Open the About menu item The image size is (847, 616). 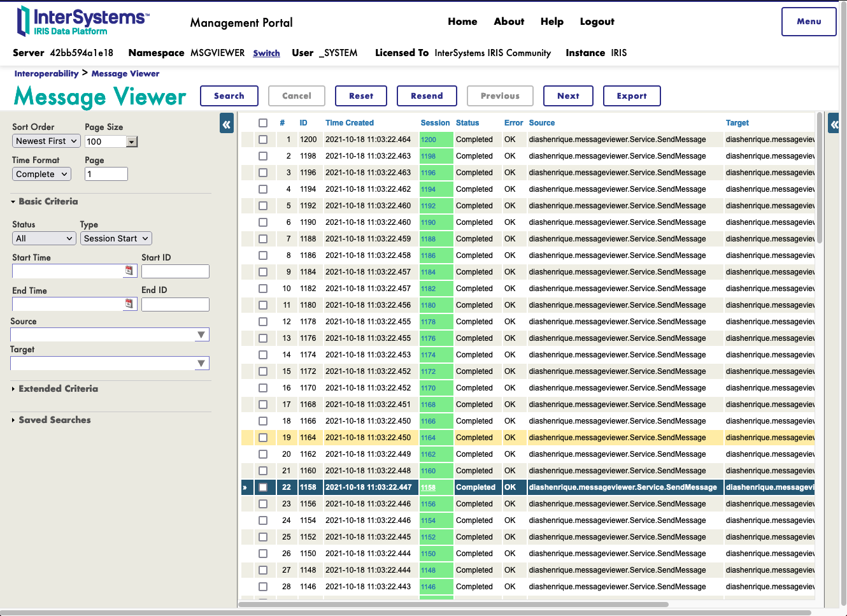click(x=509, y=22)
